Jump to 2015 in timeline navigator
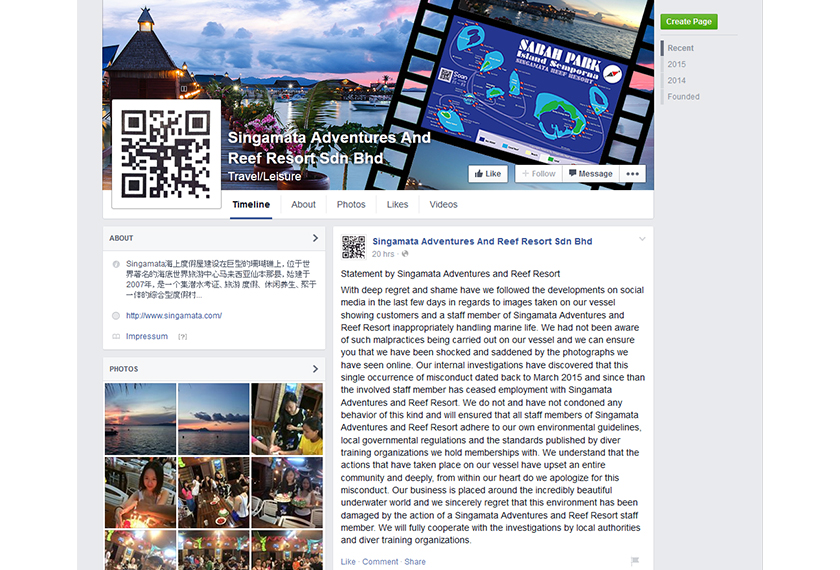840x570 pixels. (677, 64)
